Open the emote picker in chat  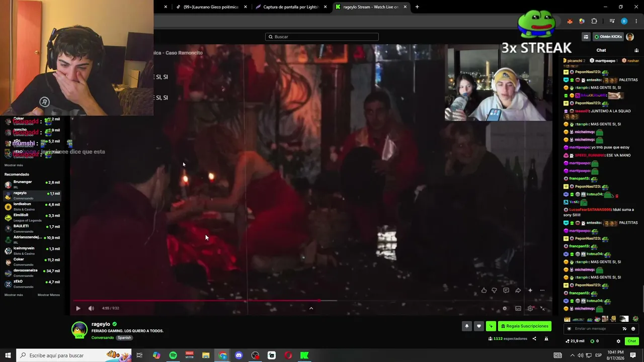point(633,329)
